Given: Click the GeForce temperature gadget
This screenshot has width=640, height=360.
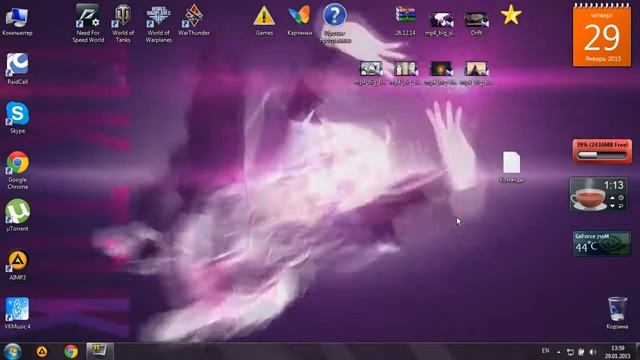Looking at the screenshot, I should click(x=602, y=244).
